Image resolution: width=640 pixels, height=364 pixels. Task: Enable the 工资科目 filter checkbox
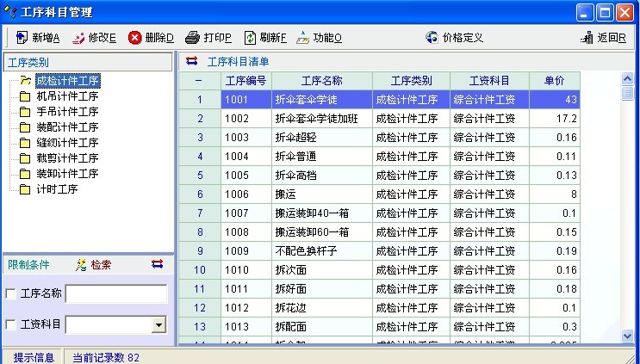10,324
